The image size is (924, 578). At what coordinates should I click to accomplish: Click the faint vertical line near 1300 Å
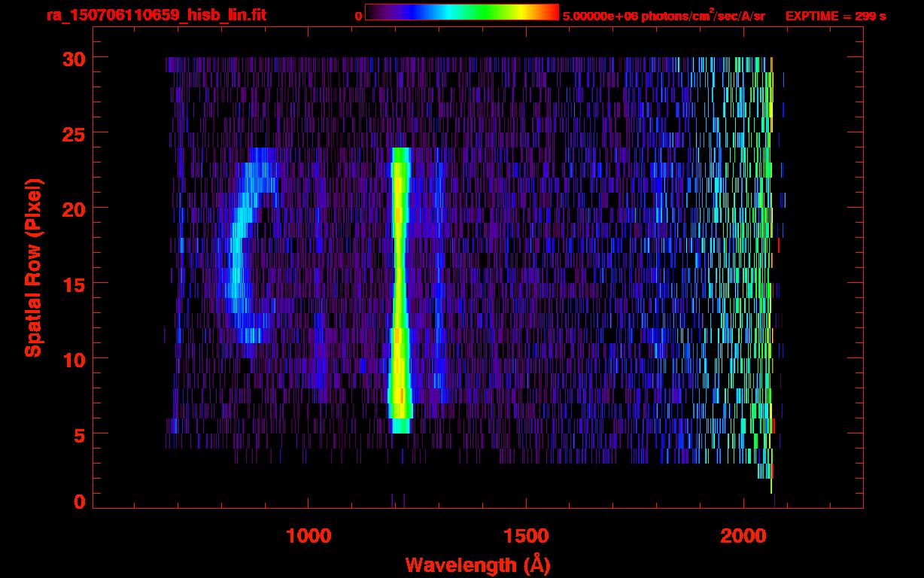[x=439, y=301]
